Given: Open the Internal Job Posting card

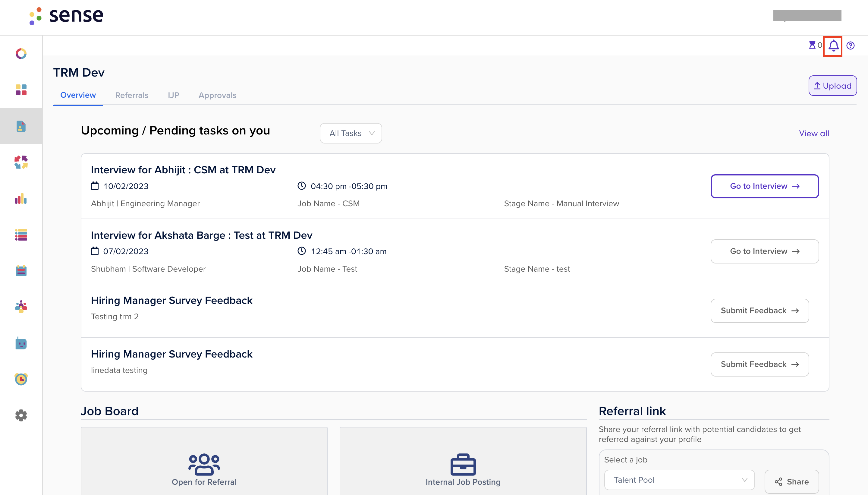Looking at the screenshot, I should [x=463, y=461].
